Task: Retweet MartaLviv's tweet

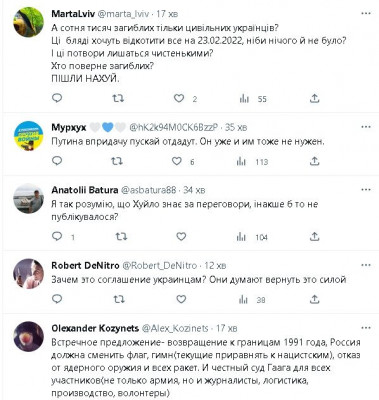Action: [118, 98]
